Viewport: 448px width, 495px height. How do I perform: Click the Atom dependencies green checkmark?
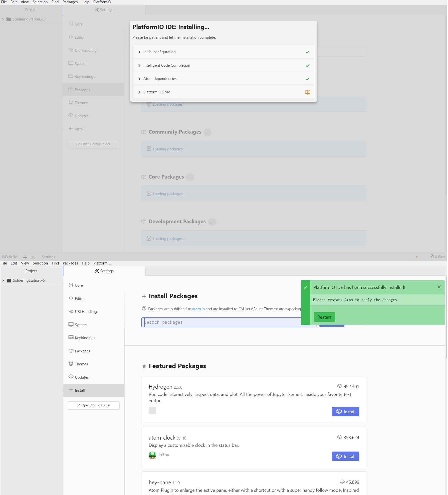pos(307,79)
